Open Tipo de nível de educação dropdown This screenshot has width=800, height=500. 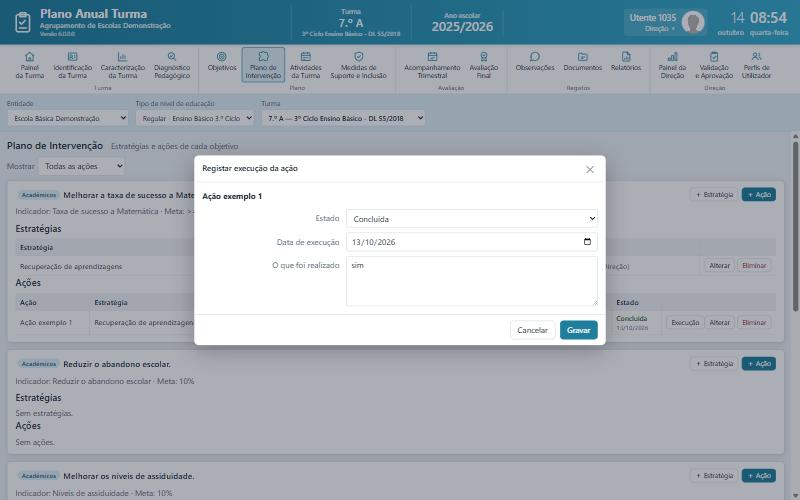[x=195, y=118]
